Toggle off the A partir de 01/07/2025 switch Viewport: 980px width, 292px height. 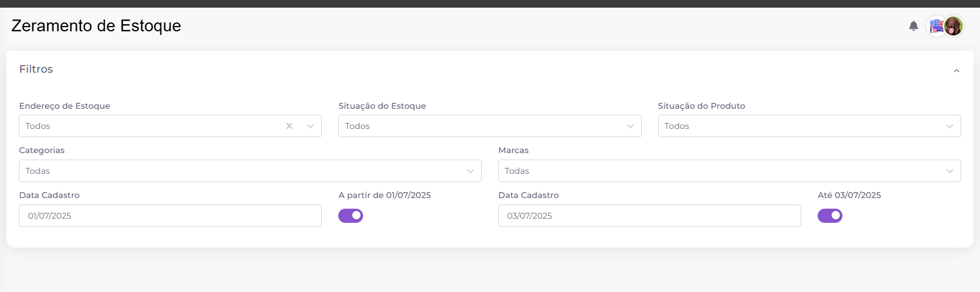point(351,216)
